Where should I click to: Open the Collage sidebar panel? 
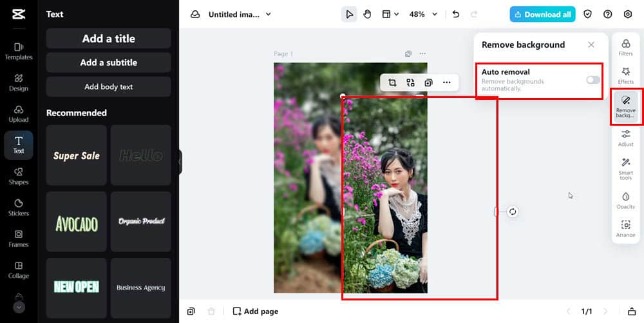coord(19,270)
